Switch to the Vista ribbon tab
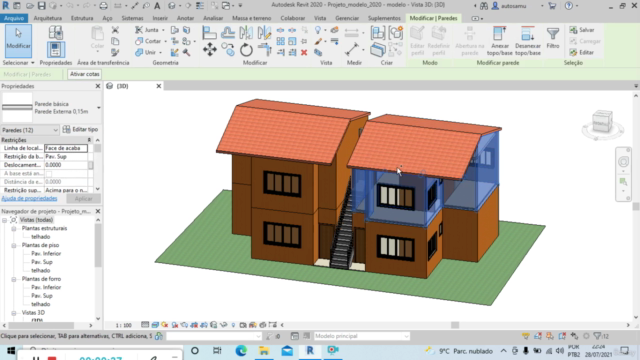Image resolution: width=640 pixels, height=360 pixels. pos(320,18)
